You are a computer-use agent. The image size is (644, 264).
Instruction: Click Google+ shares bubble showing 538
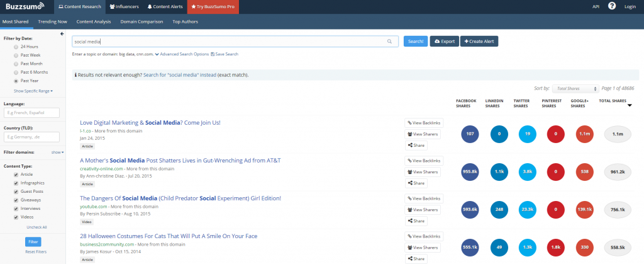click(x=584, y=172)
